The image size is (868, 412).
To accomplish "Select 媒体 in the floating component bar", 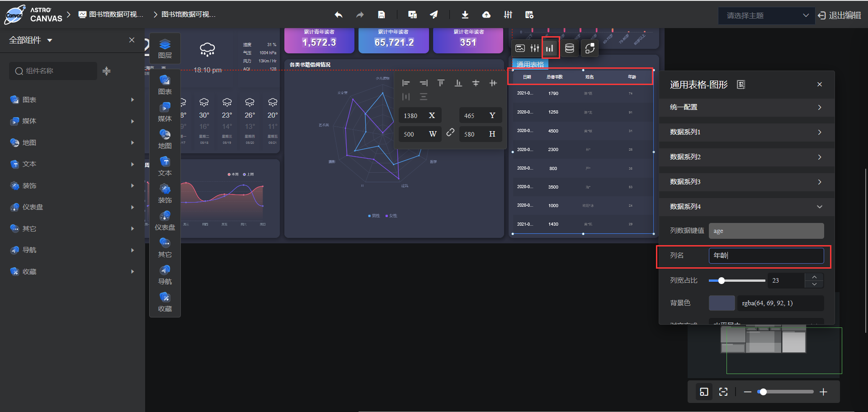I will click(x=165, y=112).
